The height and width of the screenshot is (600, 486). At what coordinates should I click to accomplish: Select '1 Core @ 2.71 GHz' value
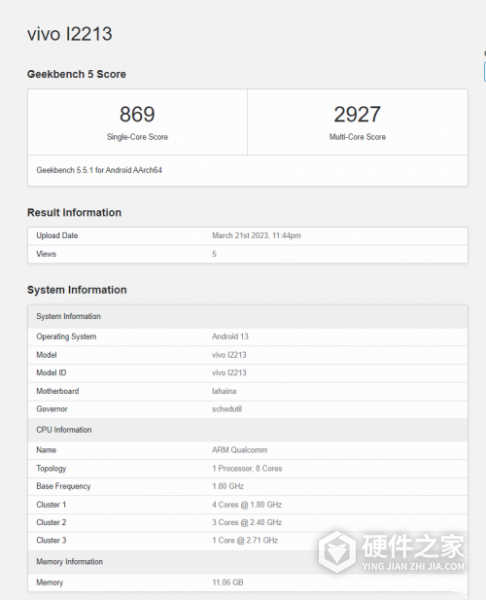coord(245,540)
